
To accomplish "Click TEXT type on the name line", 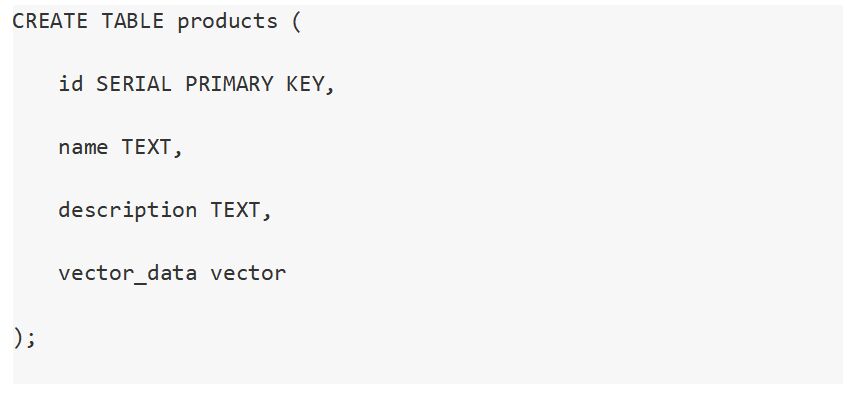I will click(146, 147).
